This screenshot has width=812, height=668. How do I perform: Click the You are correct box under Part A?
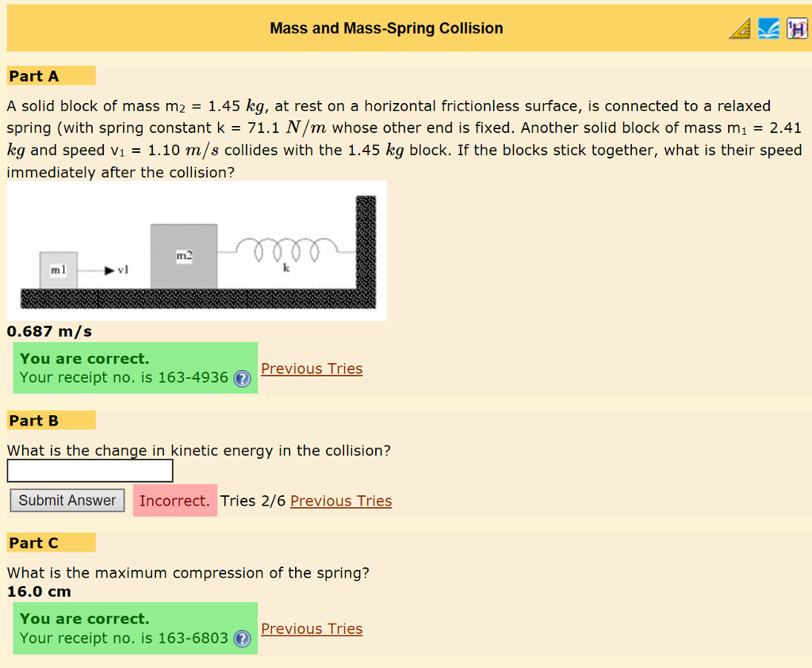click(x=135, y=368)
